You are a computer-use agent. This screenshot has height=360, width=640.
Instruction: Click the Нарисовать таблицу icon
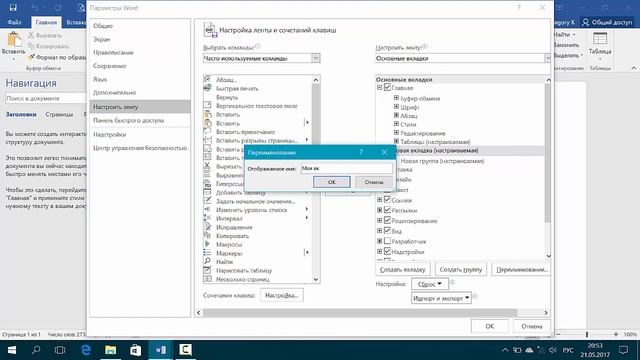(207, 270)
